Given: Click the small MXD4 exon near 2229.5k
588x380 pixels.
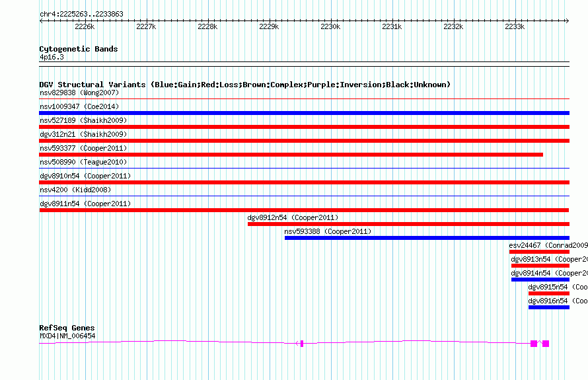Looking at the screenshot, I should [x=302, y=343].
